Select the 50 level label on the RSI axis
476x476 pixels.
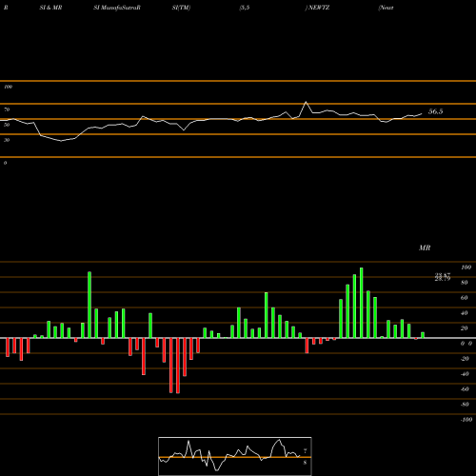[x=7, y=125]
